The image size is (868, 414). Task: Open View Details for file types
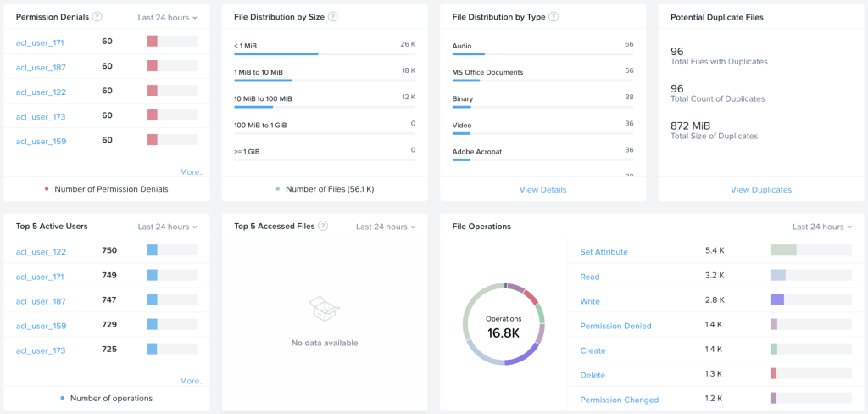click(542, 190)
